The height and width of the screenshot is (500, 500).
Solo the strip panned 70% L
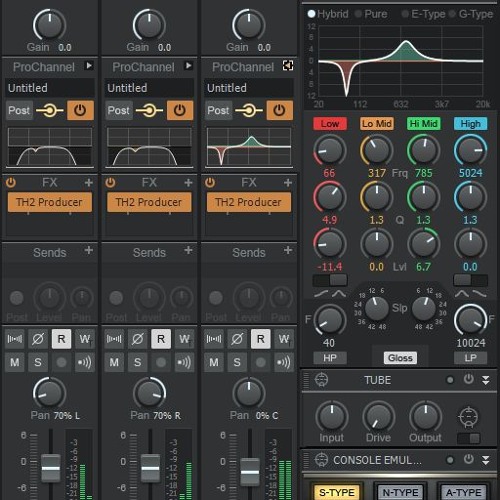pyautogui.click(x=38, y=362)
